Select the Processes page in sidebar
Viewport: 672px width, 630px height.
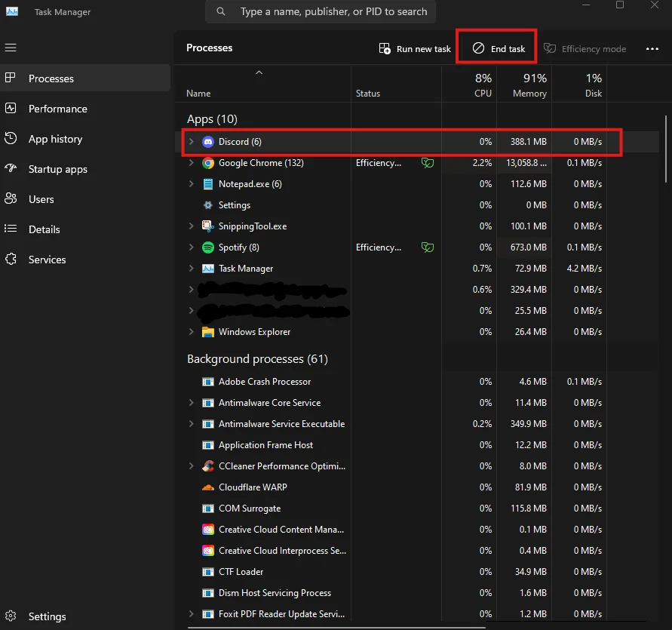[x=85, y=78]
